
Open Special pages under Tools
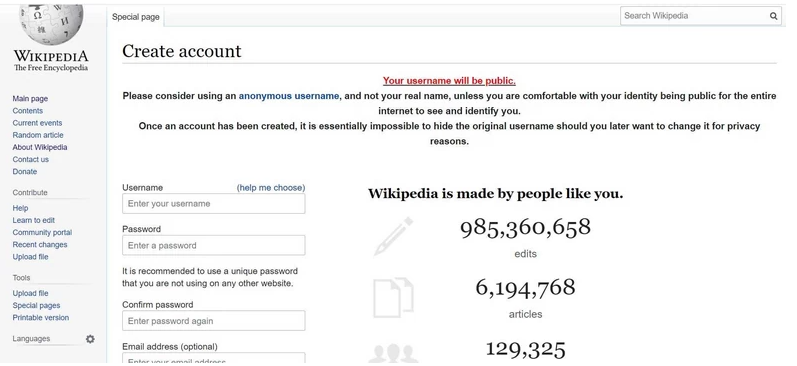[x=36, y=306]
